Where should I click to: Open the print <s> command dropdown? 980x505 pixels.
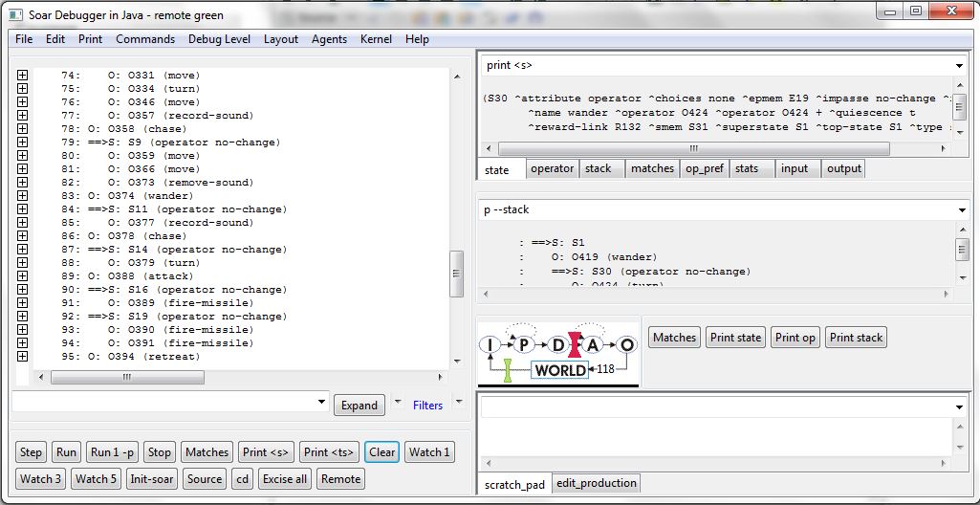pos(959,65)
